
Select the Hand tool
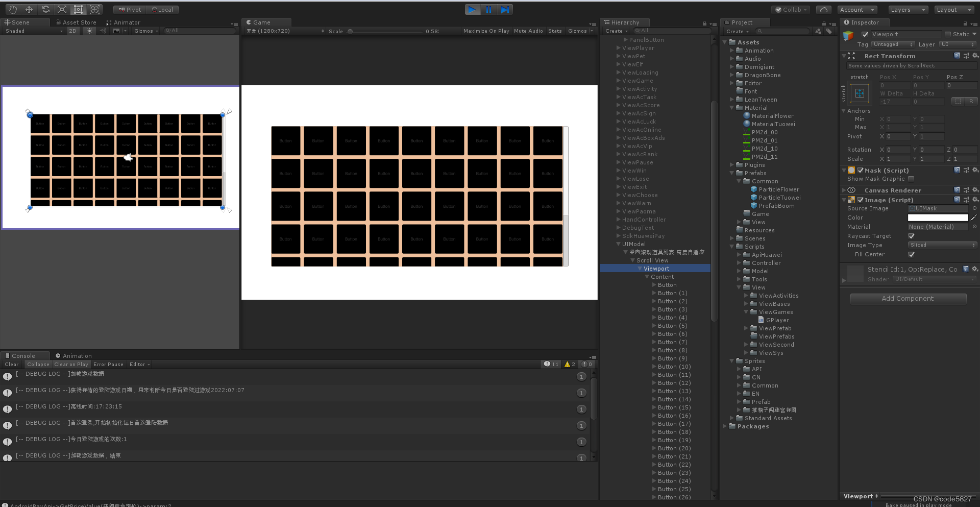point(12,9)
